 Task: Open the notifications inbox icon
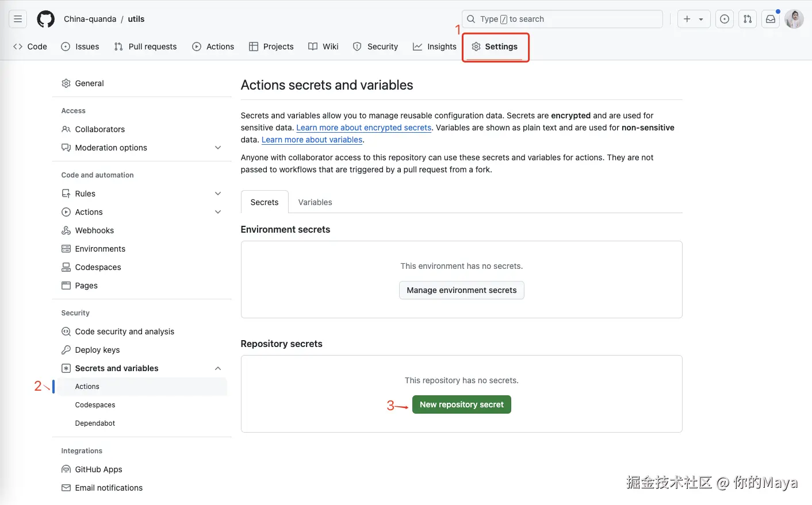[771, 19]
